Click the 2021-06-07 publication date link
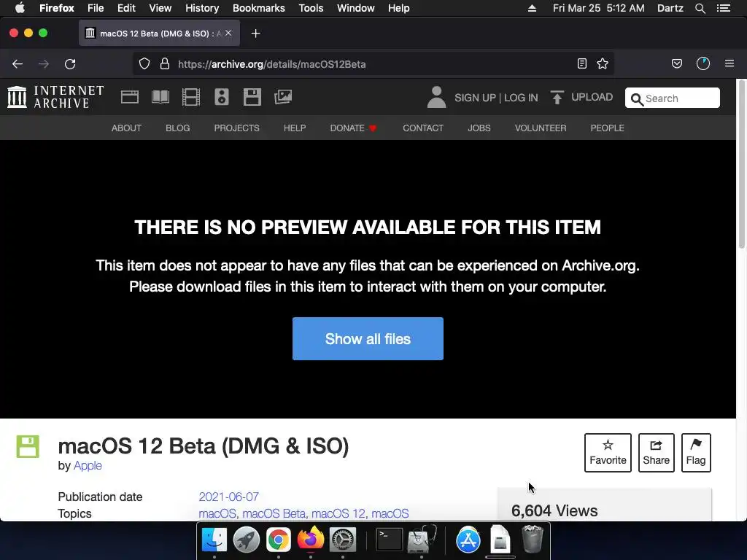The image size is (747, 560). click(x=228, y=497)
